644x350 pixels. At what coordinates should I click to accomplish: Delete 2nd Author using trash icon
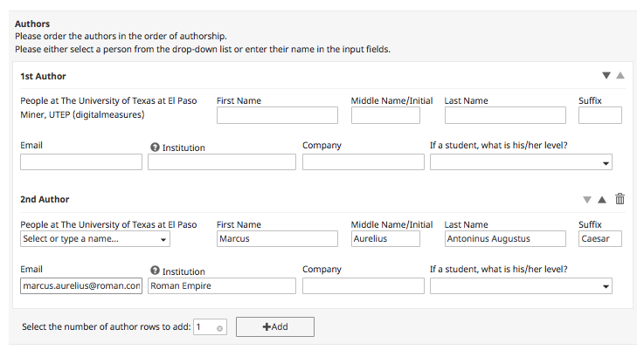[x=620, y=199]
